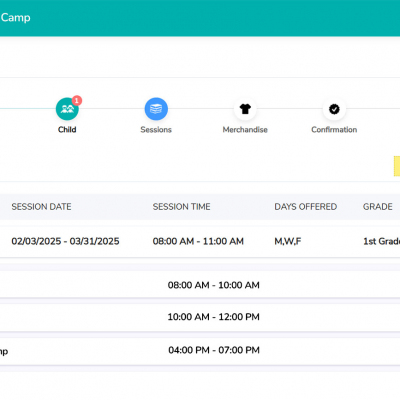The width and height of the screenshot is (400, 400).
Task: Go to the Confirmation step label
Action: [x=334, y=130]
